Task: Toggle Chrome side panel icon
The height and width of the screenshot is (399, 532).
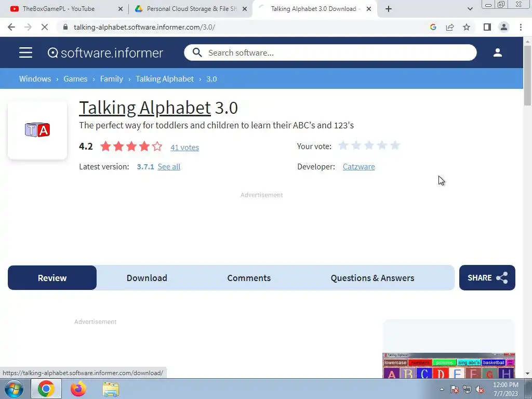Action: (x=487, y=27)
